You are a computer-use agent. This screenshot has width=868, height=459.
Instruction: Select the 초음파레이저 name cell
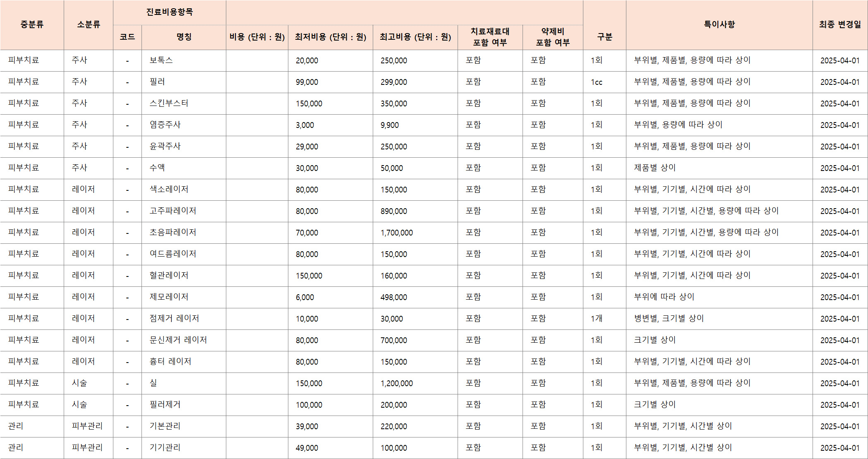(184, 233)
